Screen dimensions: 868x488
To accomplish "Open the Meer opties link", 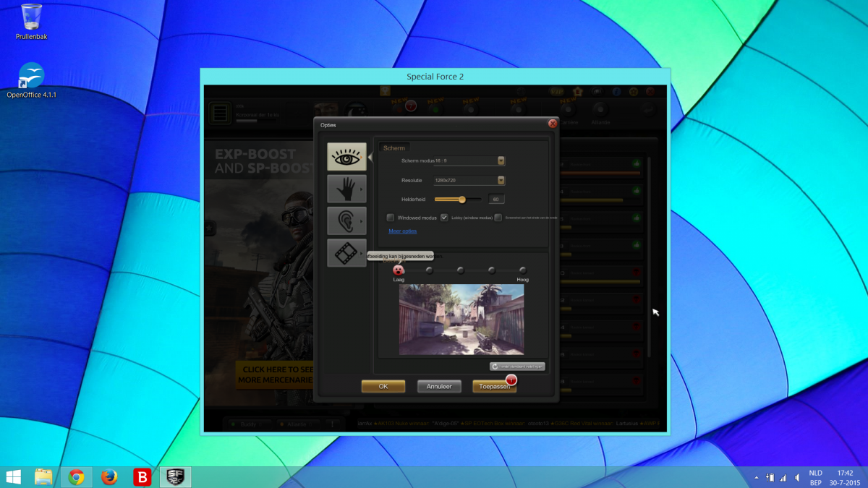I will point(403,231).
